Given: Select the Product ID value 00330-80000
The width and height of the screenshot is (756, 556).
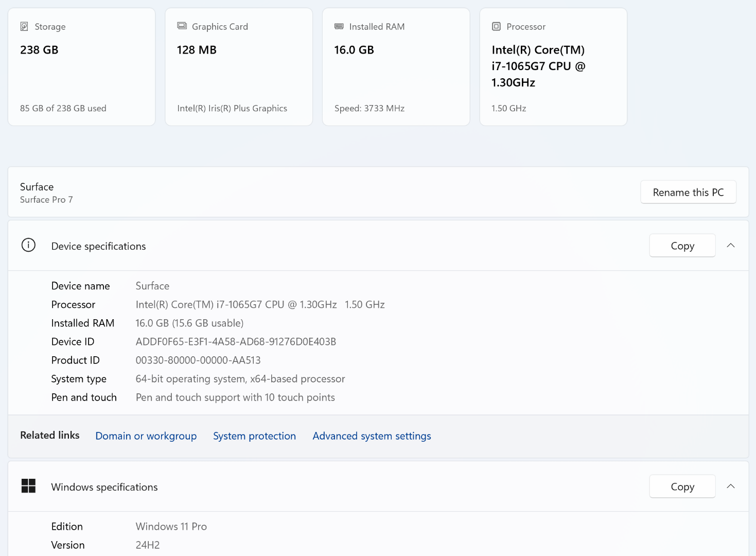Looking at the screenshot, I should [x=198, y=360].
